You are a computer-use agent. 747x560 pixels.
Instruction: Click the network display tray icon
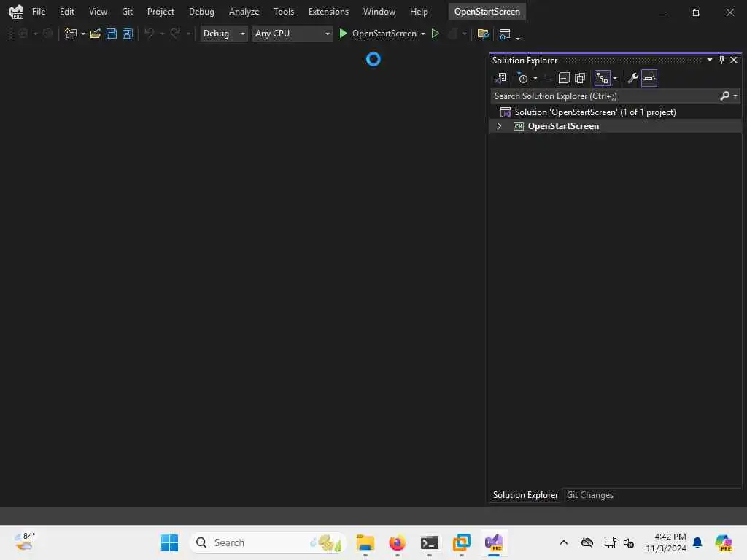click(610, 542)
